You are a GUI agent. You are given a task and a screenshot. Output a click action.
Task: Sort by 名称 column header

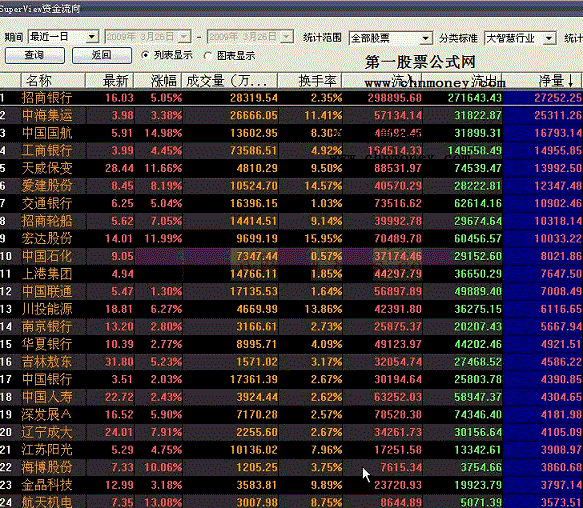(x=53, y=81)
